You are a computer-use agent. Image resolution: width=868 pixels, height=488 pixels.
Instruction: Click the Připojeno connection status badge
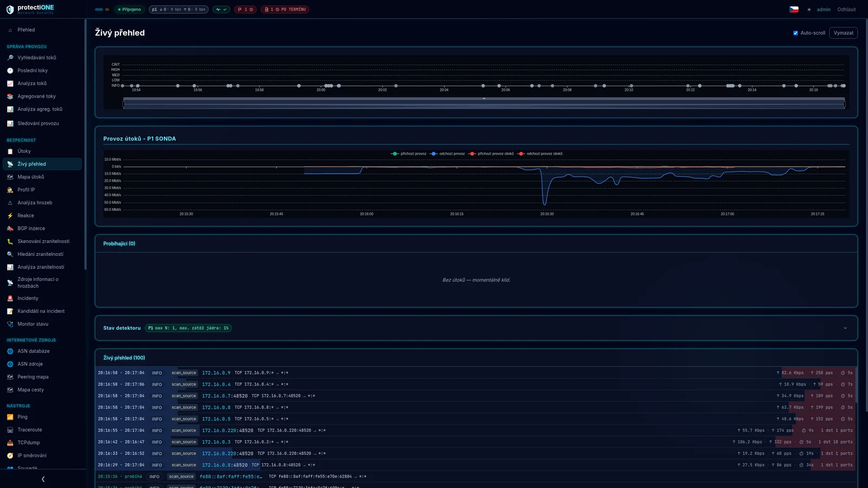[130, 9]
